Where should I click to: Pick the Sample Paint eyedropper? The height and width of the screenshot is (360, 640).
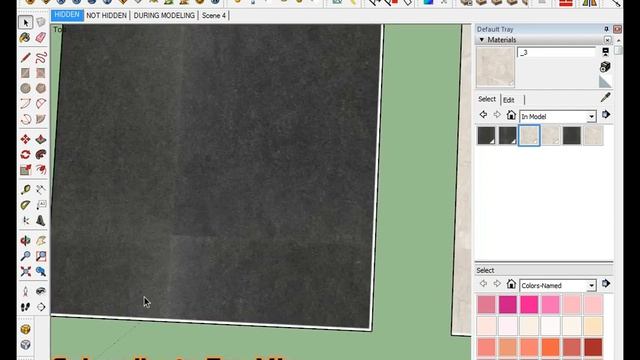tap(606, 97)
